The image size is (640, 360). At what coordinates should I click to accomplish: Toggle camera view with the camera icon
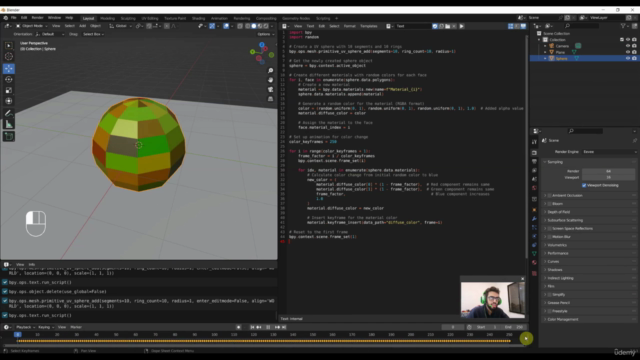[270, 89]
